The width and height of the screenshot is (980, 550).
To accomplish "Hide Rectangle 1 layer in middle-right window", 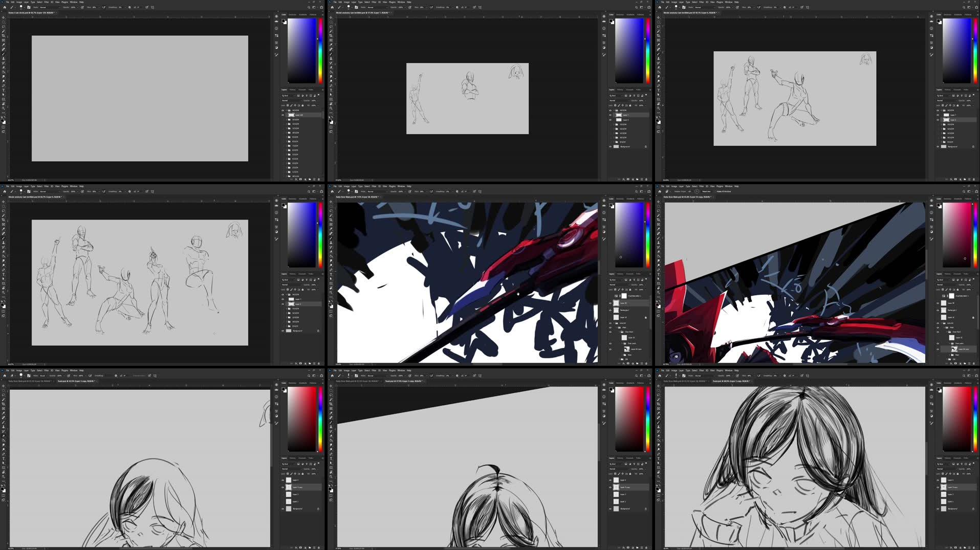I will pyautogui.click(x=938, y=310).
